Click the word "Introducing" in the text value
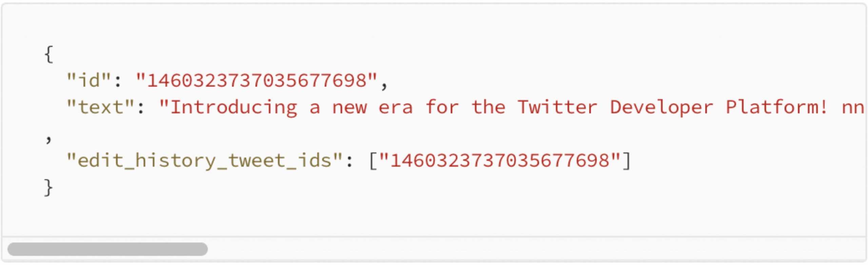Viewport: 868px width, 265px height. click(234, 107)
